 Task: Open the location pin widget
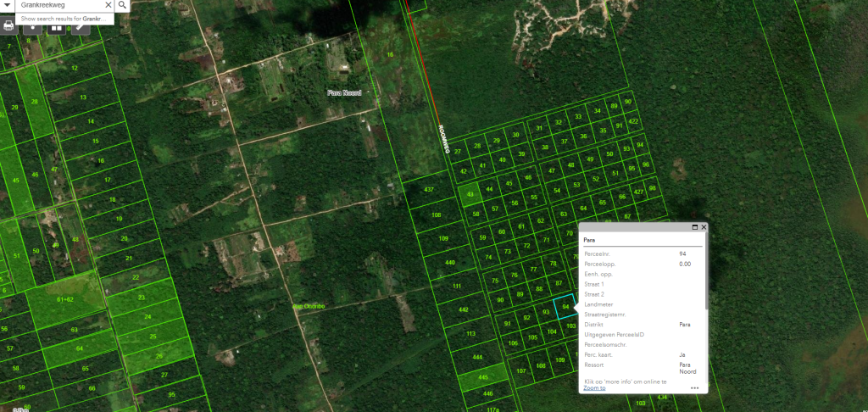[33, 25]
